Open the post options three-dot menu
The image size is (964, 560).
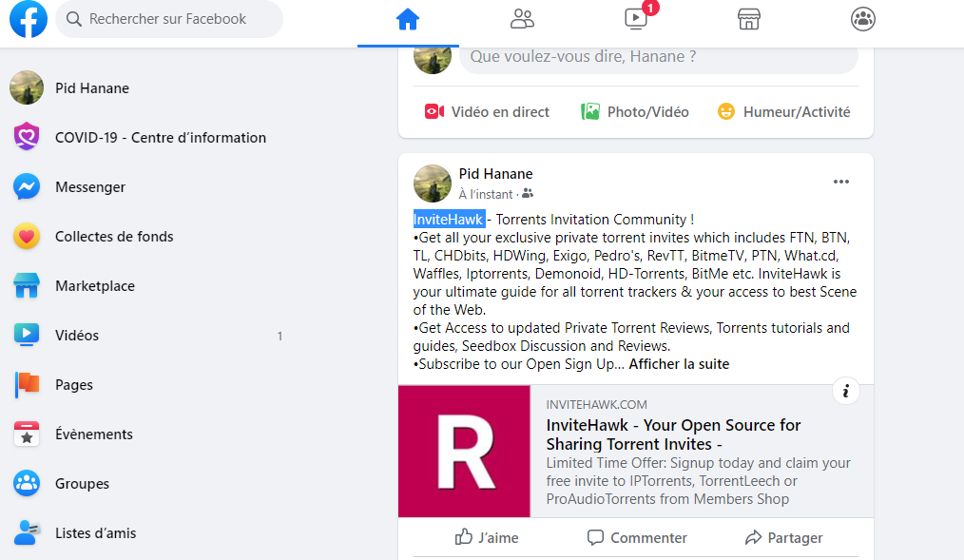pos(841,182)
